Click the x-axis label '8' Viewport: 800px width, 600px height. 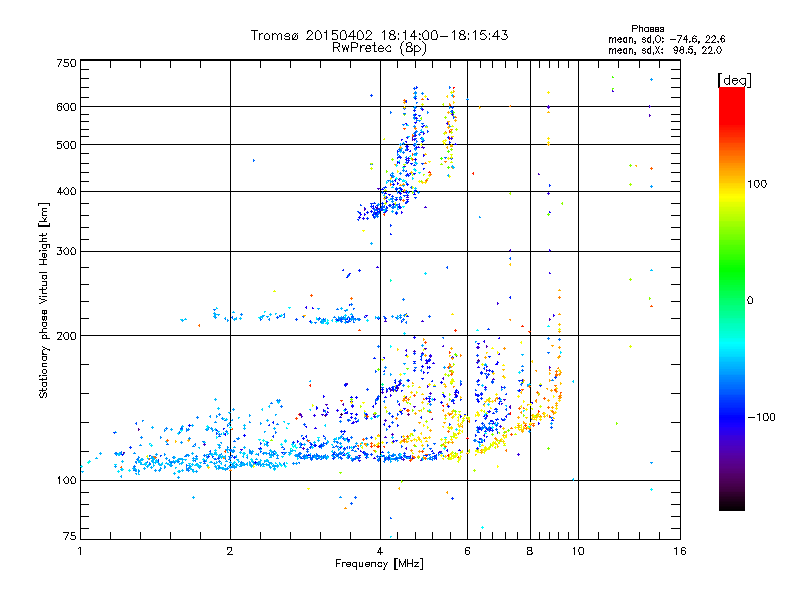pos(530,551)
